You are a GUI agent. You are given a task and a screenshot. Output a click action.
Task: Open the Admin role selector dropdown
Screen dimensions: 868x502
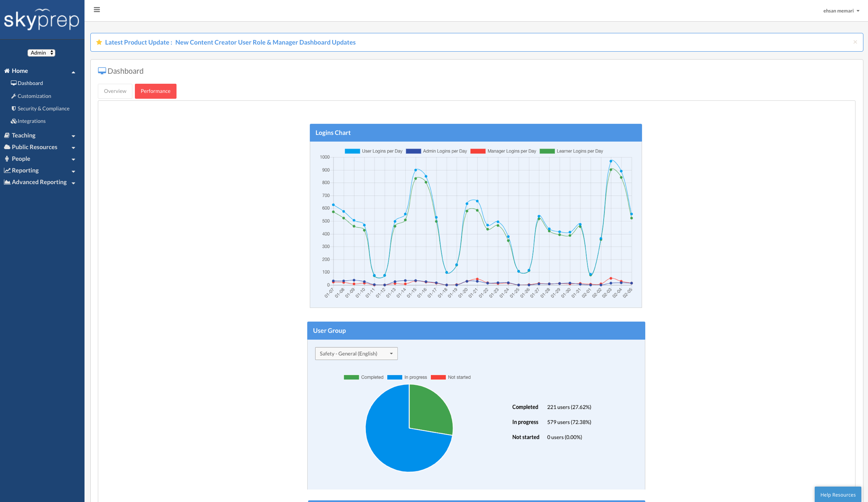point(41,52)
